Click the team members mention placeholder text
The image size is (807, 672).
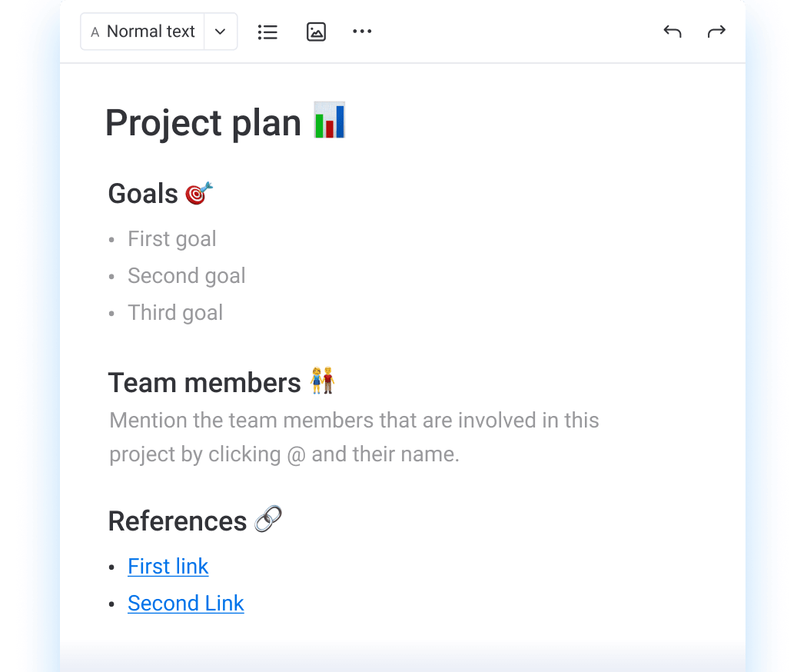click(x=354, y=437)
